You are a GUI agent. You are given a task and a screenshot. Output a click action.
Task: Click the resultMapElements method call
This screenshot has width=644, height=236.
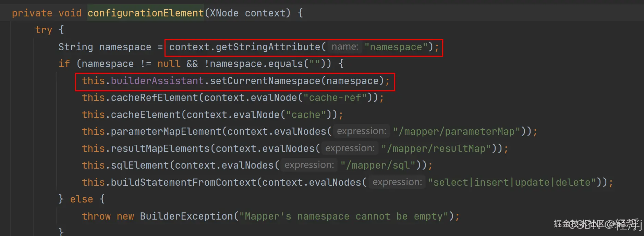[x=160, y=148]
